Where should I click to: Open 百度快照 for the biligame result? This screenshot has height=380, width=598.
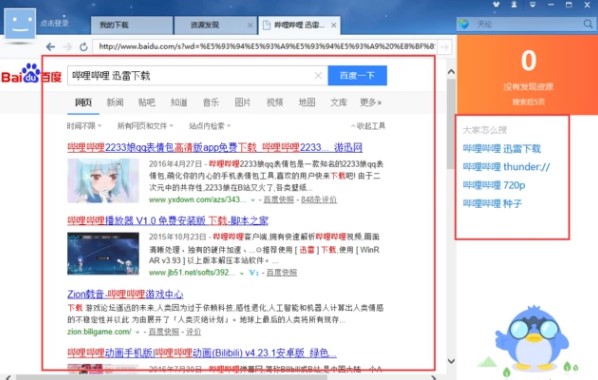point(164,332)
